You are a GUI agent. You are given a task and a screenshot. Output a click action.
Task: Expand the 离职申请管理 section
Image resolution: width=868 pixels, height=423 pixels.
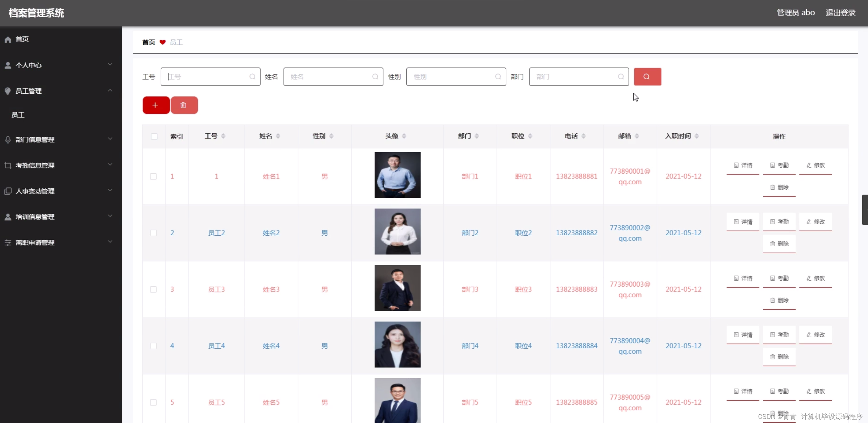110,242
